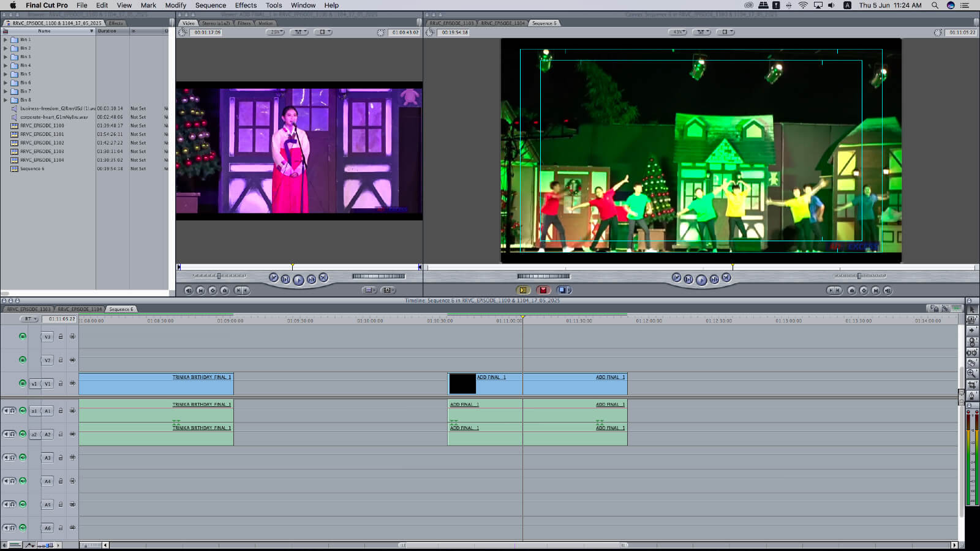Open the Sequence menu
This screenshot has height=551, width=980.
point(210,6)
